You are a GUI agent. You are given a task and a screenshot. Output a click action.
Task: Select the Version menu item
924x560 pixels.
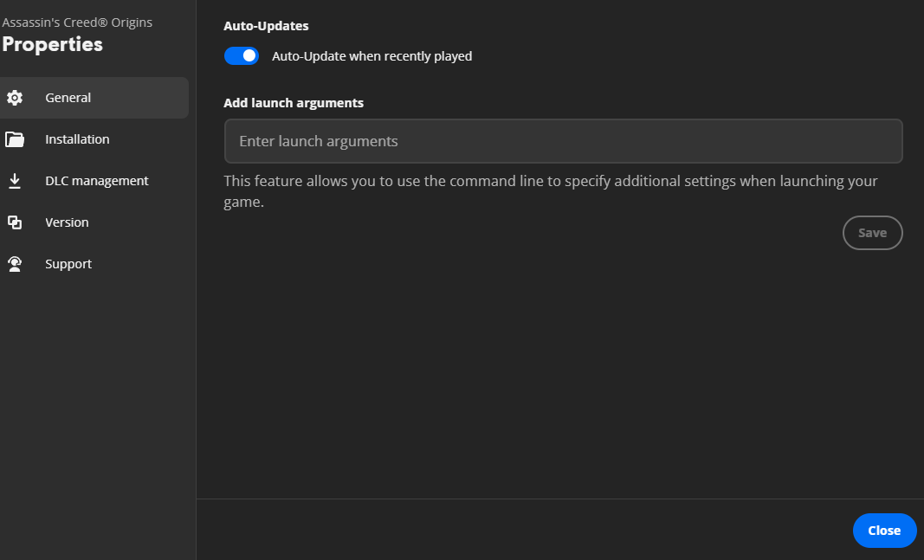point(67,222)
